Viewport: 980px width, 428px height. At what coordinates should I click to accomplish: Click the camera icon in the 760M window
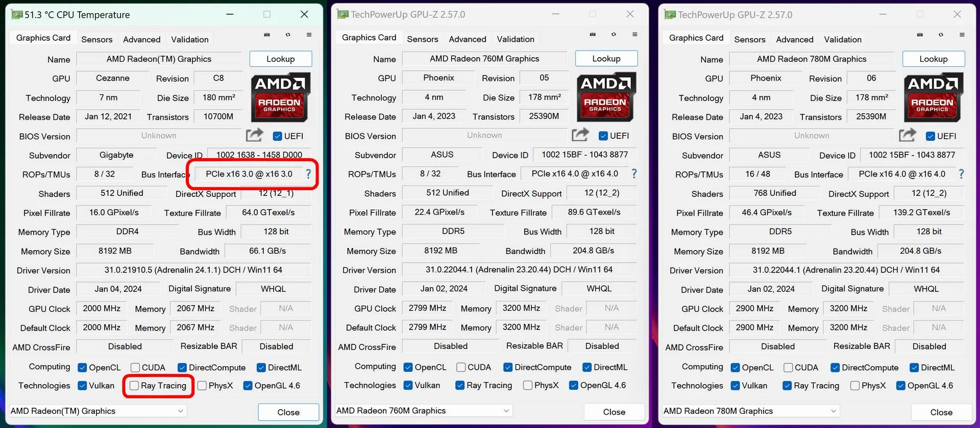[x=593, y=34]
